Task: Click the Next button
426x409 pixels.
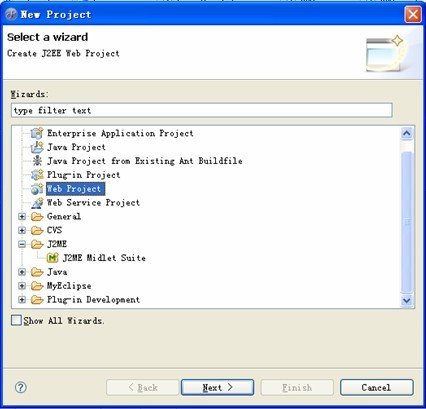Action: pos(217,387)
